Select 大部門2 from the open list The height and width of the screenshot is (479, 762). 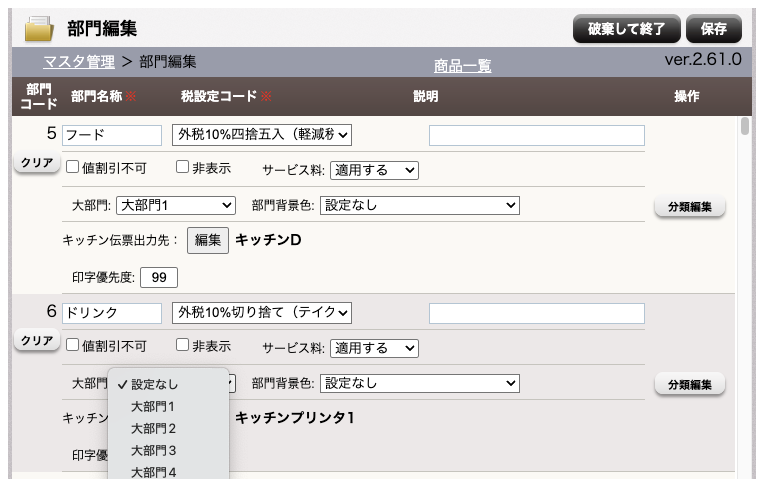point(153,428)
